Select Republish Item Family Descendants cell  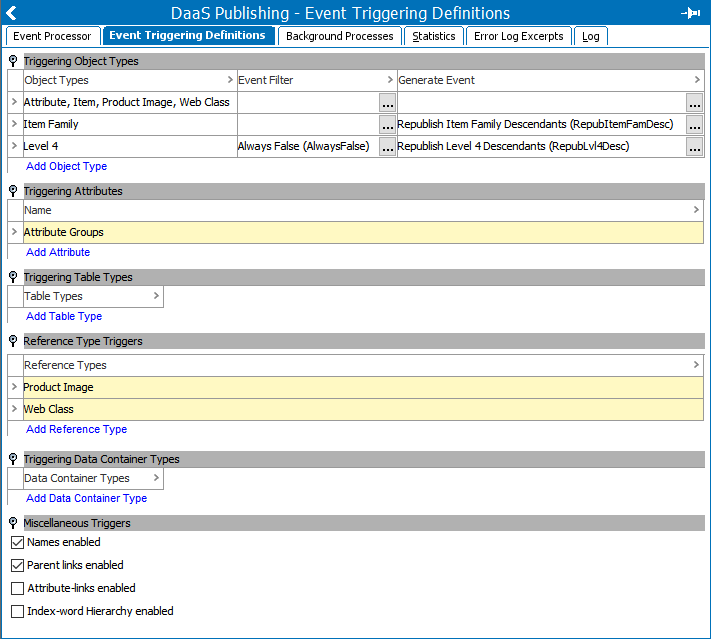pyautogui.click(x=541, y=124)
